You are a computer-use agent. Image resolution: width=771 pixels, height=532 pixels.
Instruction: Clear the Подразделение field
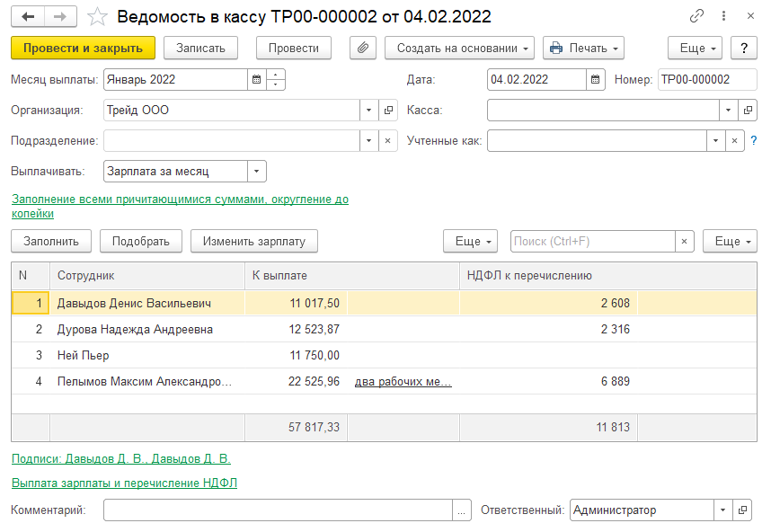click(388, 140)
